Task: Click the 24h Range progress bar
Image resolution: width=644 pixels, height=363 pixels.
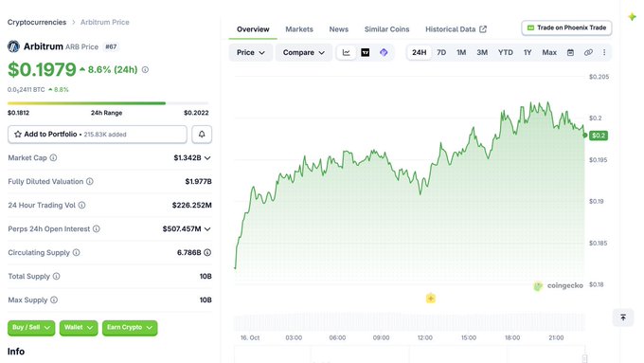Action: 108,103
